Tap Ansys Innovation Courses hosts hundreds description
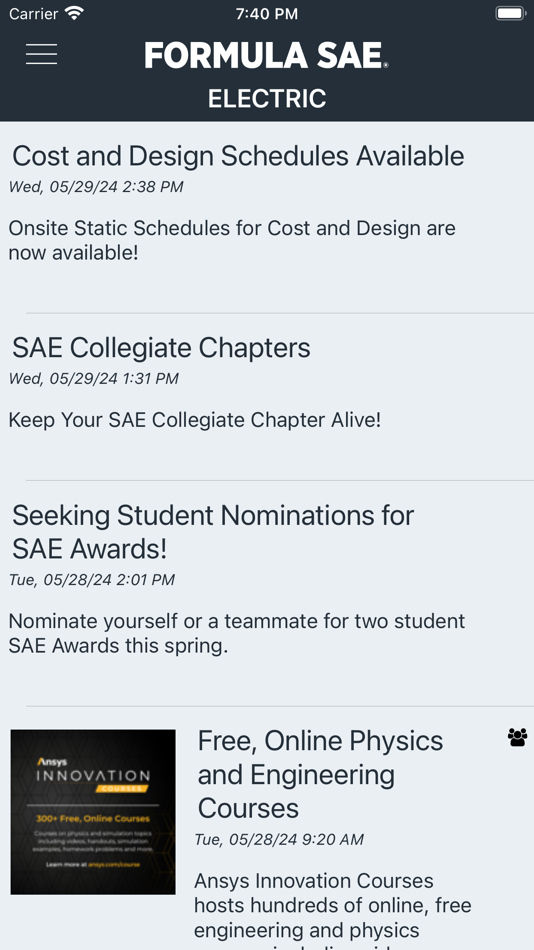534x950 pixels. [x=333, y=911]
